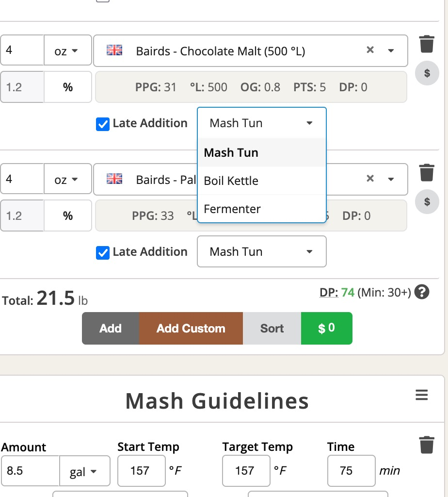
Task: Click the dollar cost icon for second Bairds malt
Action: pyautogui.click(x=427, y=201)
